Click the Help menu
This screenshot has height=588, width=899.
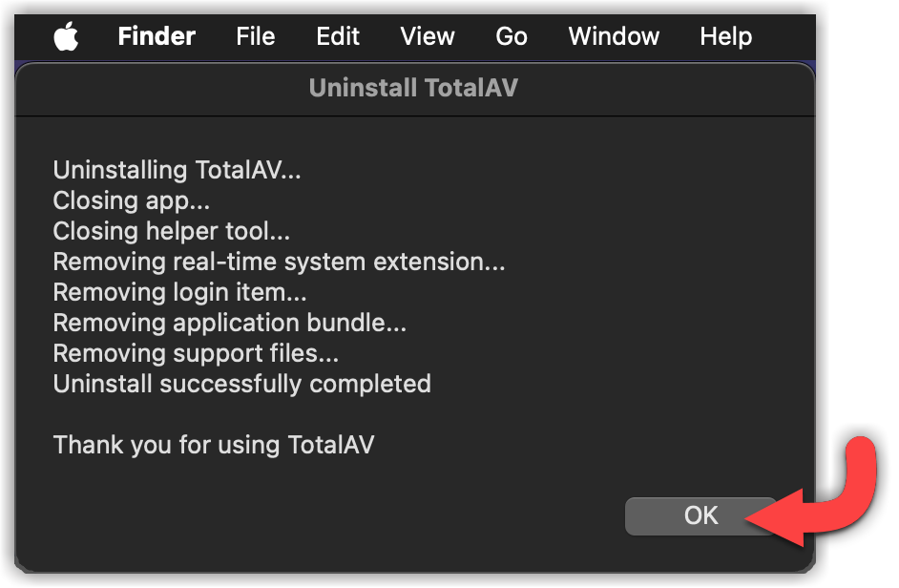[725, 37]
